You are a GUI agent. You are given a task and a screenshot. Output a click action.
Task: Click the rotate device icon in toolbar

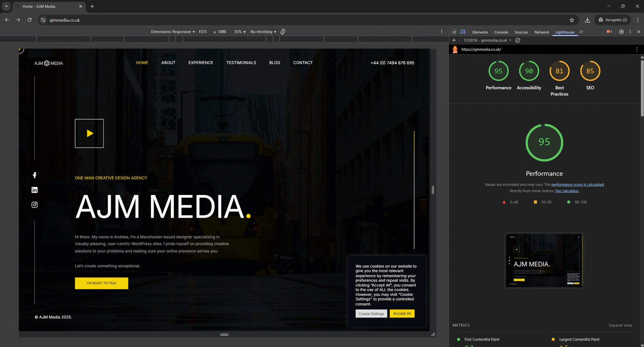(283, 31)
